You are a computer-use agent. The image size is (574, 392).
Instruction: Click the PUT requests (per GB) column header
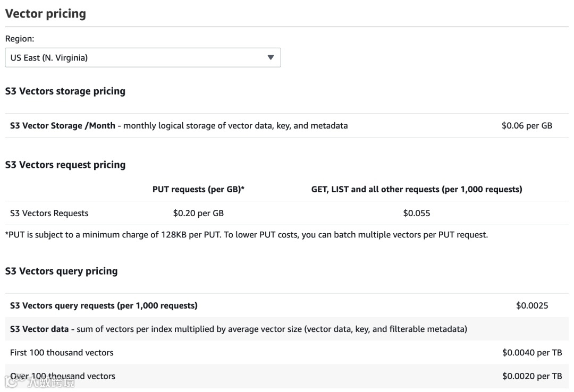point(198,189)
